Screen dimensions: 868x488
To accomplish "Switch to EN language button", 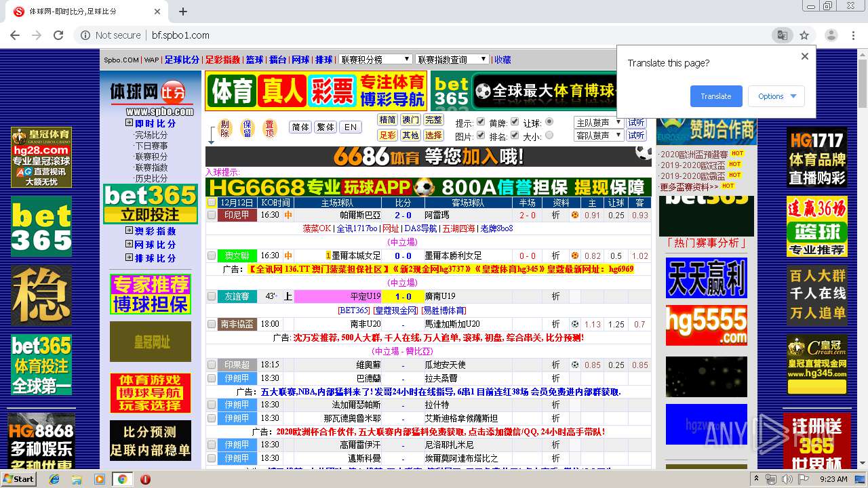I will [350, 127].
